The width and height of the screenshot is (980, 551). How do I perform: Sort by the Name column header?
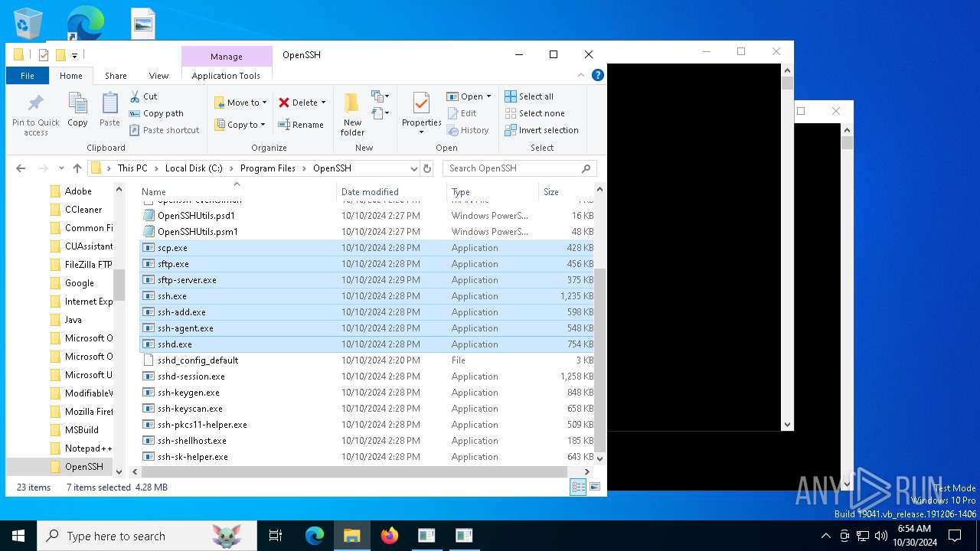[x=237, y=191]
